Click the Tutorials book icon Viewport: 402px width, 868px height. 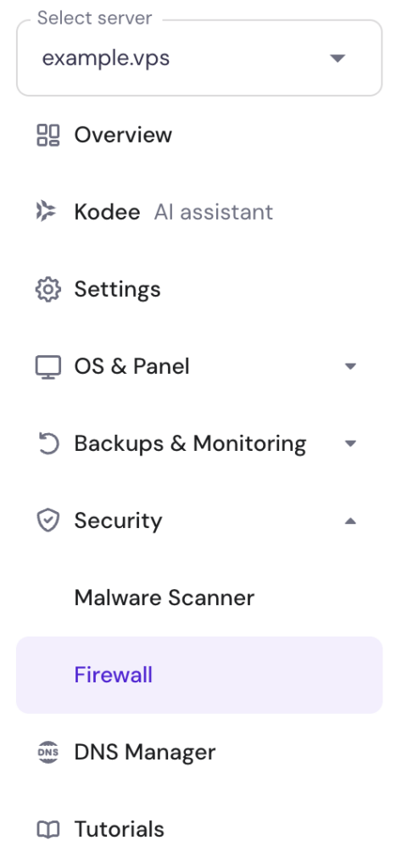(48, 829)
